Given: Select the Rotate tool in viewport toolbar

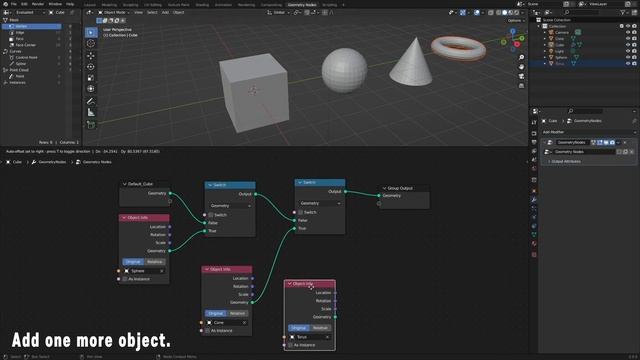Looking at the screenshot, I should click(91, 67).
